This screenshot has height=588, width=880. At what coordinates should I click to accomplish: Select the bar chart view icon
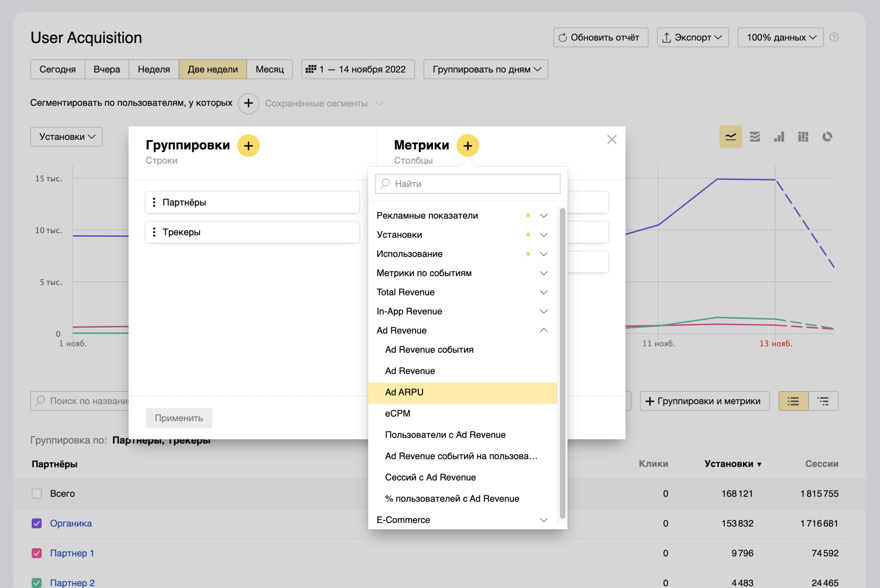point(779,136)
